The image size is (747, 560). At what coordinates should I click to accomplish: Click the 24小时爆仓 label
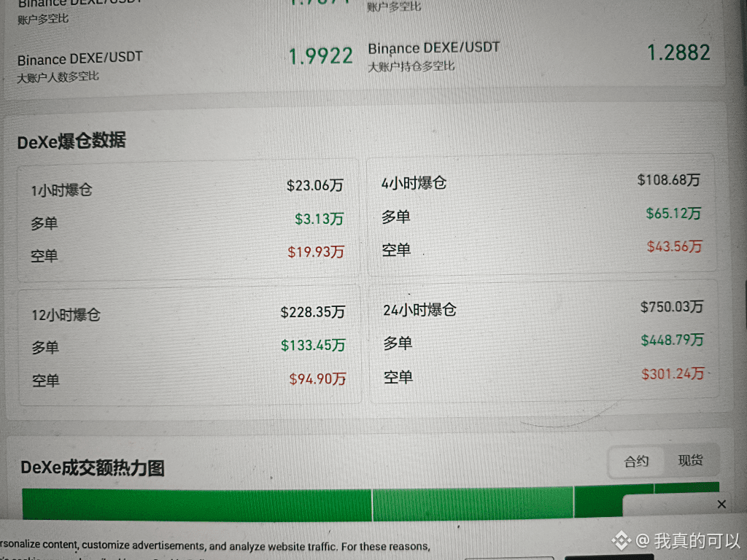(x=419, y=310)
